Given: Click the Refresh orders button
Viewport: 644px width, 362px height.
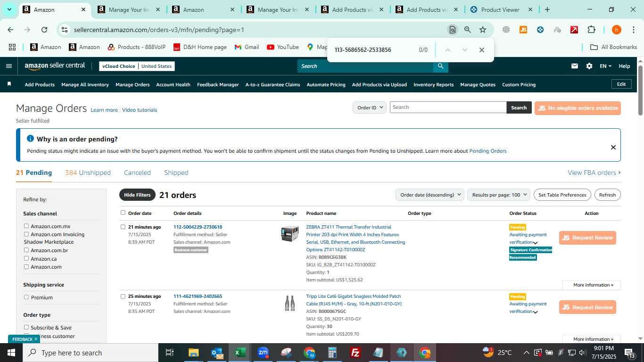Looking at the screenshot, I should pos(607,195).
